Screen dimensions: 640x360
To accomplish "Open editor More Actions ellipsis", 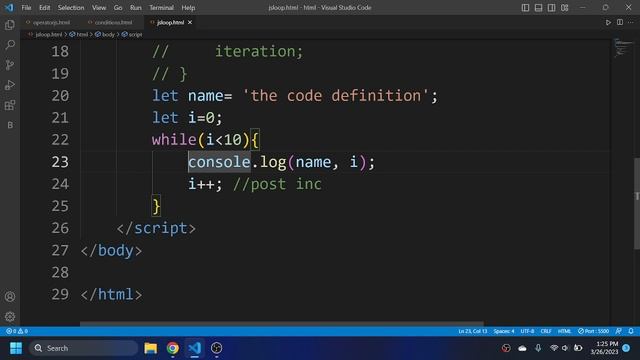I will coord(631,22).
